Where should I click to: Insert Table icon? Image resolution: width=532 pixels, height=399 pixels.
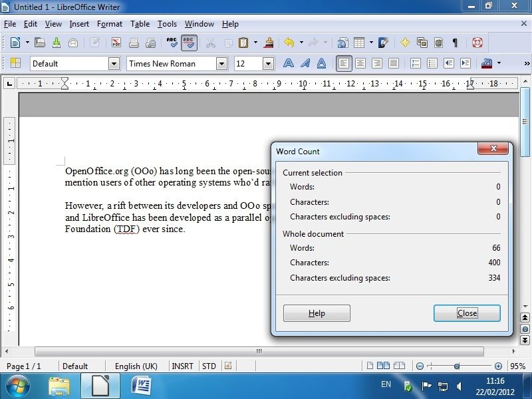(359, 43)
